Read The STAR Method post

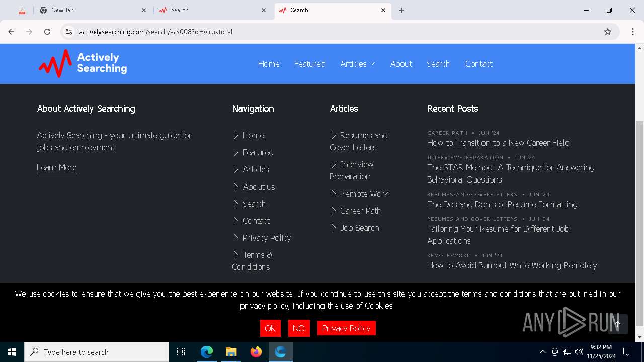(511, 173)
